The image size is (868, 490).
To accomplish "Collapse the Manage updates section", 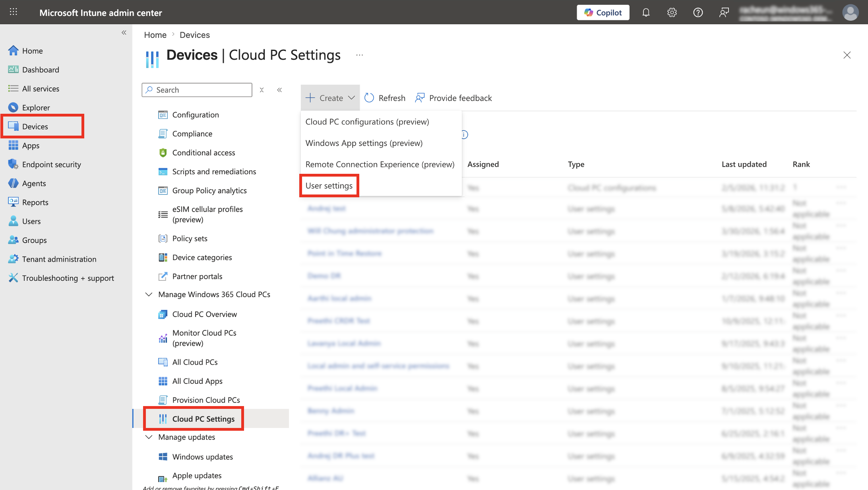I will (149, 437).
